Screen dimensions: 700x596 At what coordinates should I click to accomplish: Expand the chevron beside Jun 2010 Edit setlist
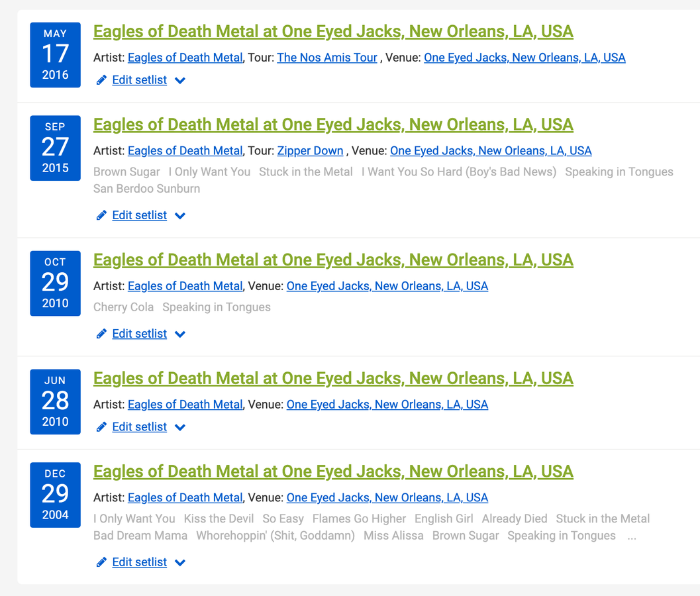coord(180,428)
